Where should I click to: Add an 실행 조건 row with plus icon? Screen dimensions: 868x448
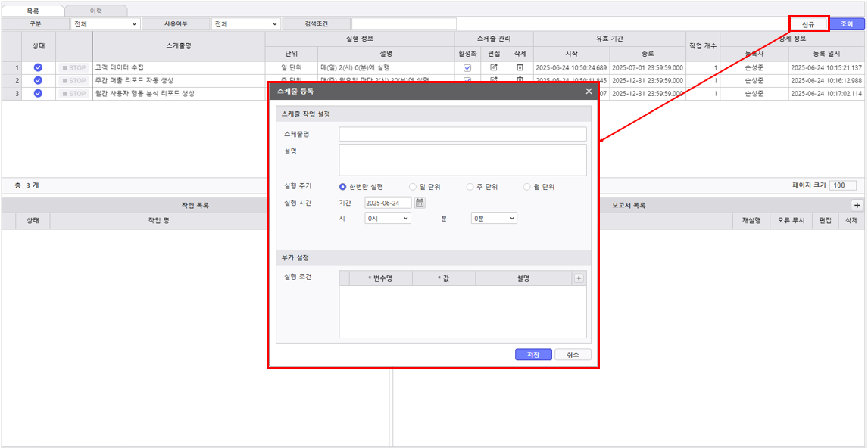[x=579, y=278]
